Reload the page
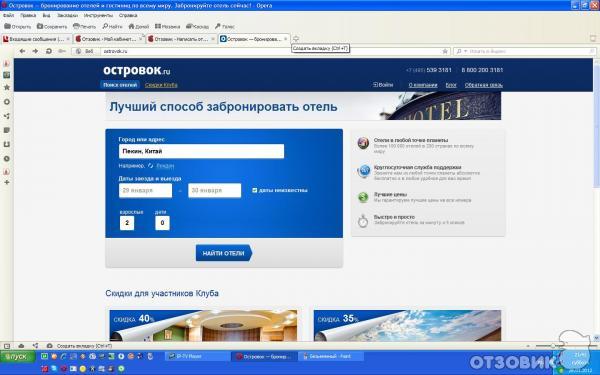This screenshot has height=375, width=600. (49, 51)
